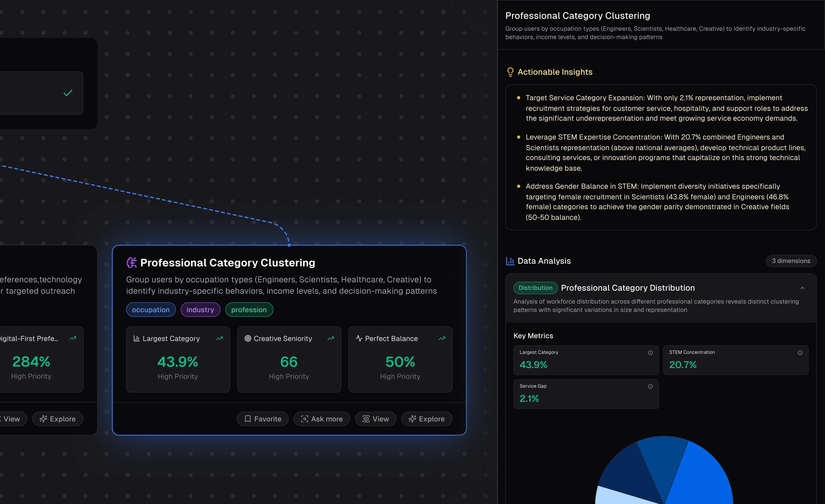Click the 3 dimensions badge
Viewport: 825px width, 504px height.
(x=791, y=261)
